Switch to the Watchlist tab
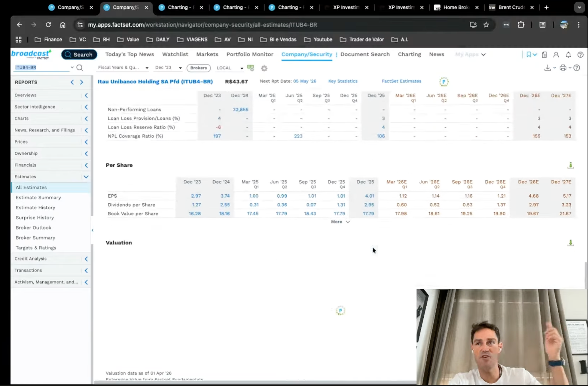The height and width of the screenshot is (386, 588). [175, 54]
